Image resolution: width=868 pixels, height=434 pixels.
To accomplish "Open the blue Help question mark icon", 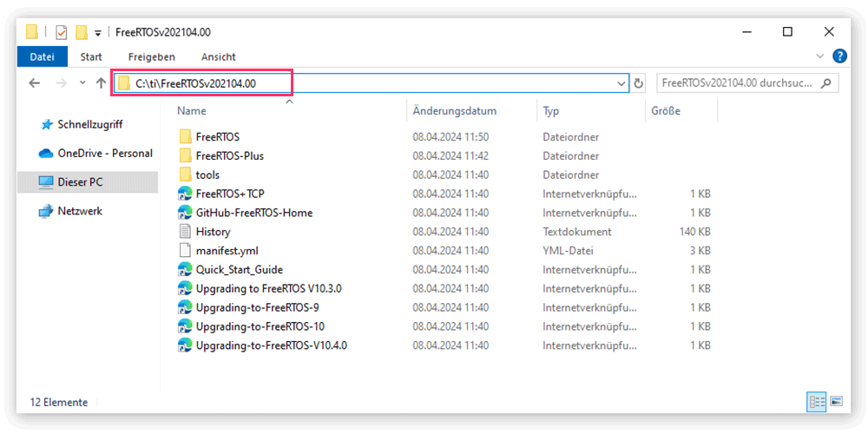I will pyautogui.click(x=839, y=56).
